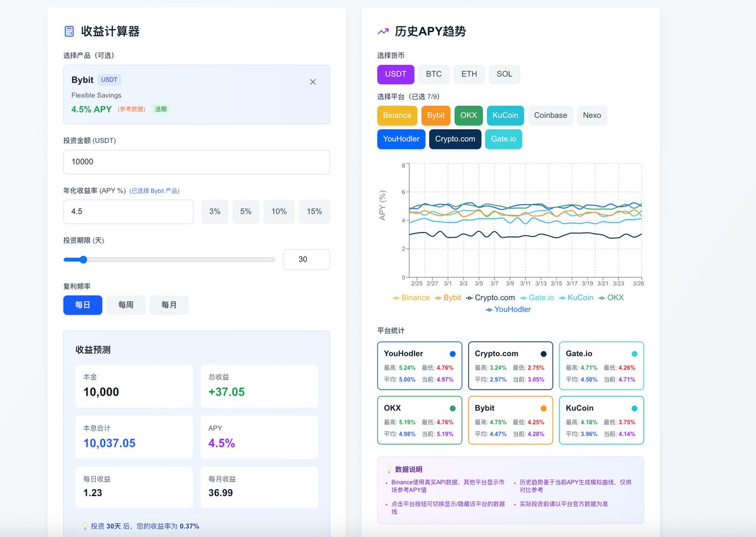This screenshot has width=756, height=537.
Task: Click the investment period slider handle
Action: tap(83, 260)
